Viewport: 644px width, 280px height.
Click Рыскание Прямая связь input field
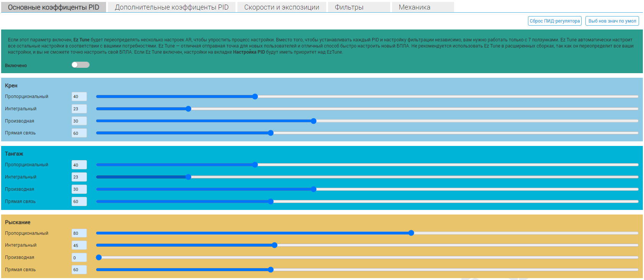(79, 270)
